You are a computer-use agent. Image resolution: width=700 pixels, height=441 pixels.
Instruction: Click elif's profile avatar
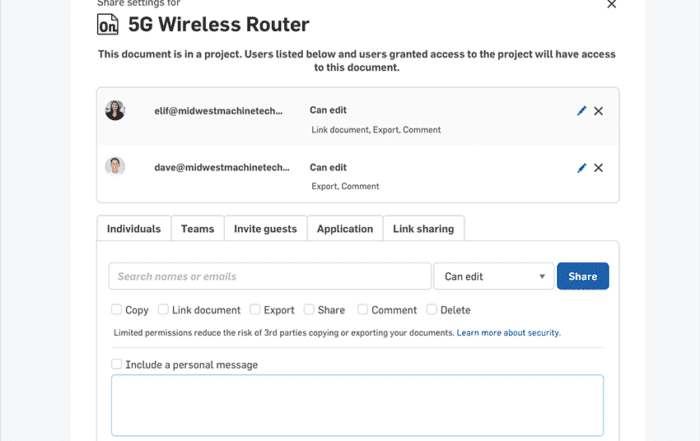point(115,110)
